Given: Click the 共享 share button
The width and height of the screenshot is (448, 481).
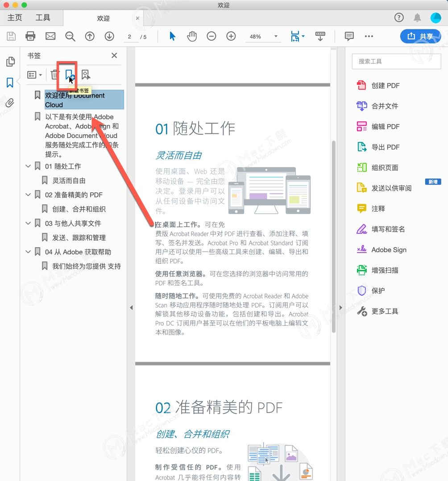Looking at the screenshot, I should (x=420, y=36).
